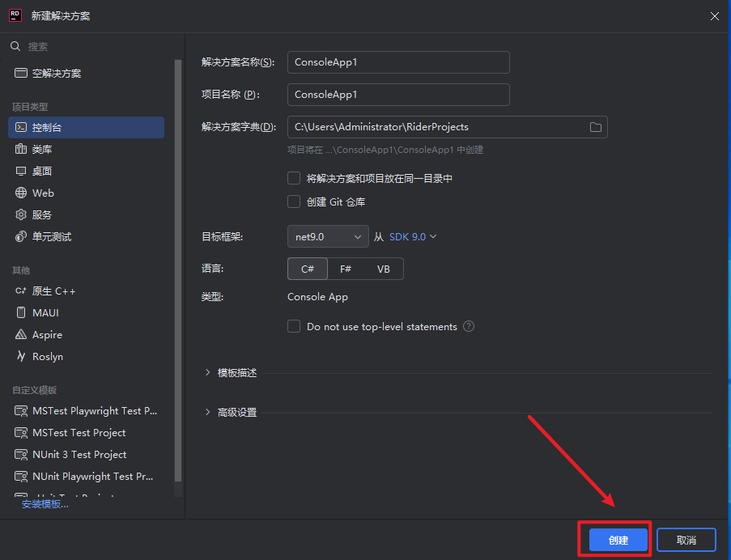The height and width of the screenshot is (560, 731).
Task: Select VB language option
Action: click(x=383, y=269)
